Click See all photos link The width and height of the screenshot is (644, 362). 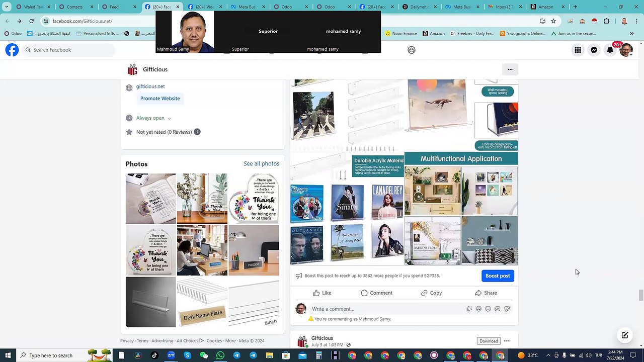pos(261,163)
